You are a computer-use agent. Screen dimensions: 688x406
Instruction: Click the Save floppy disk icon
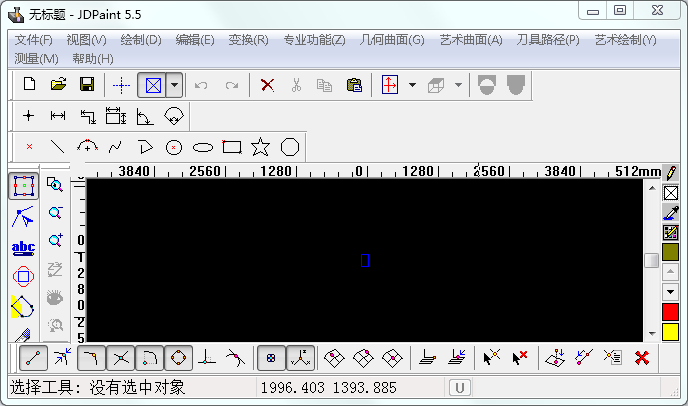(x=87, y=85)
